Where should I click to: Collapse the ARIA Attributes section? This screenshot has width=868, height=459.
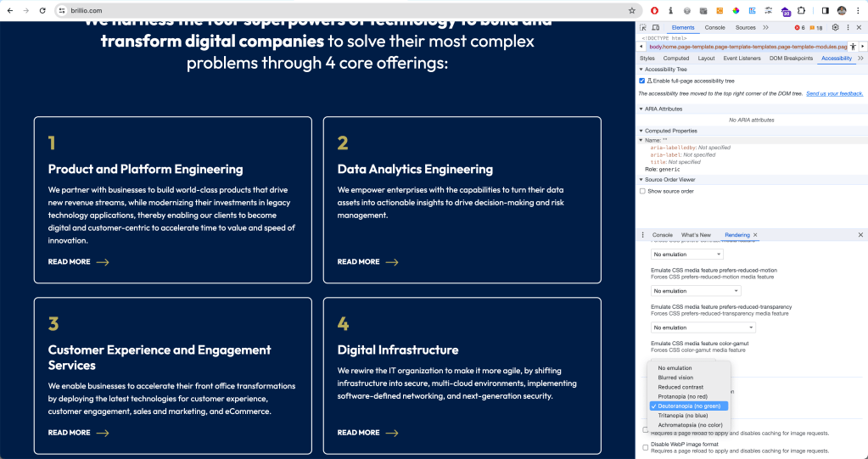[641, 109]
